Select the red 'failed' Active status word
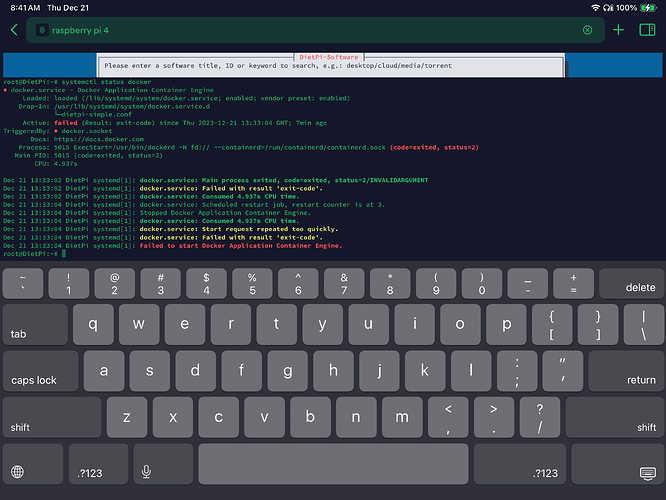Viewport: 666px width, 500px height. coord(65,123)
